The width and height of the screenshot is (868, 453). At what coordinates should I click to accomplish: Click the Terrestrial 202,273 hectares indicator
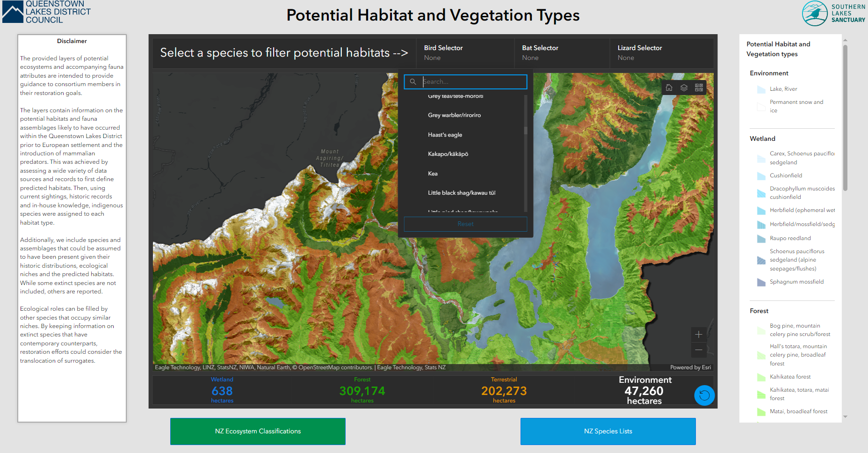point(504,390)
